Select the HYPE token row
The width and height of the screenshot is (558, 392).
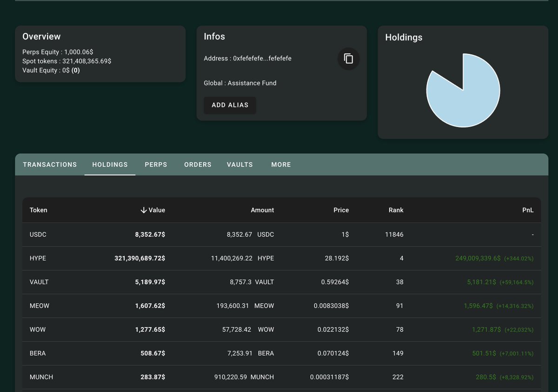point(279,258)
